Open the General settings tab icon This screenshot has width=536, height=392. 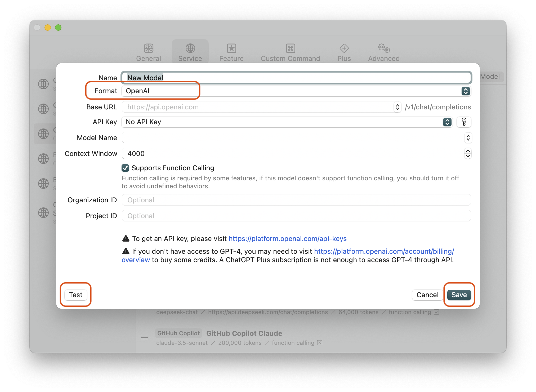point(149,48)
